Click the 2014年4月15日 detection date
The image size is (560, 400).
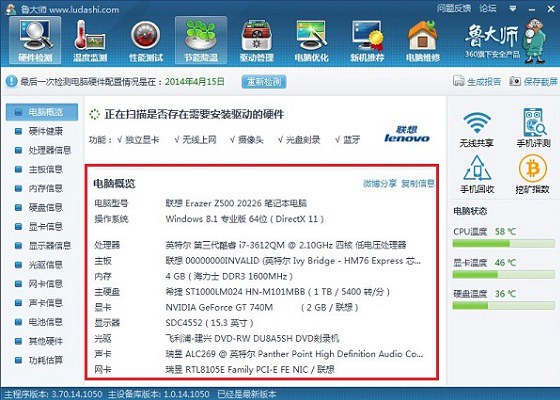[195, 82]
